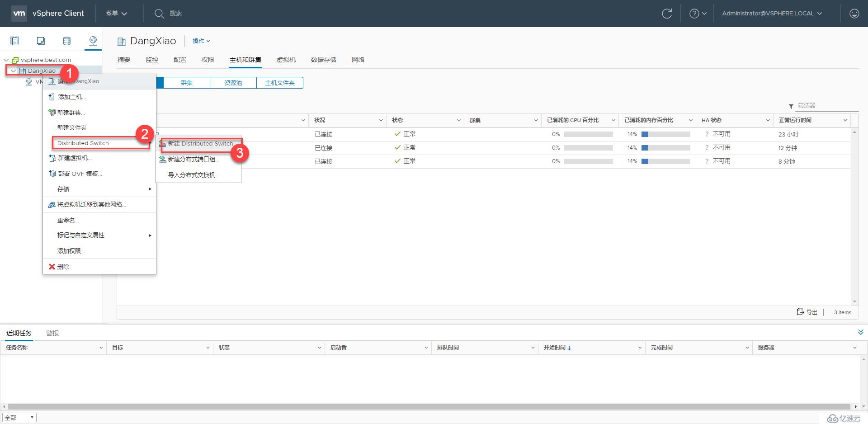
Task: Click memory usage bar for 8 分钟 host
Action: 665,161
